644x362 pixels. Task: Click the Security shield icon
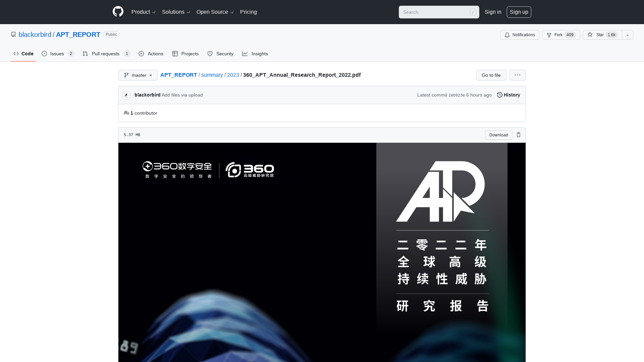210,54
